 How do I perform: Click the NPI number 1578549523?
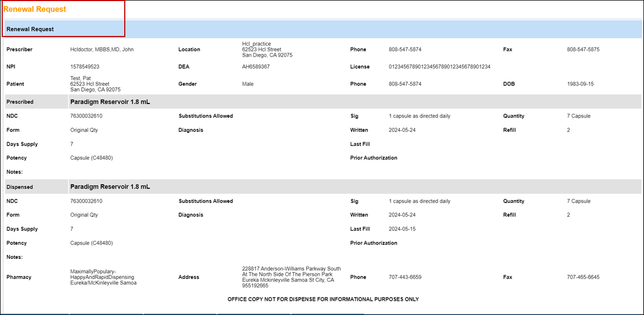click(x=84, y=67)
